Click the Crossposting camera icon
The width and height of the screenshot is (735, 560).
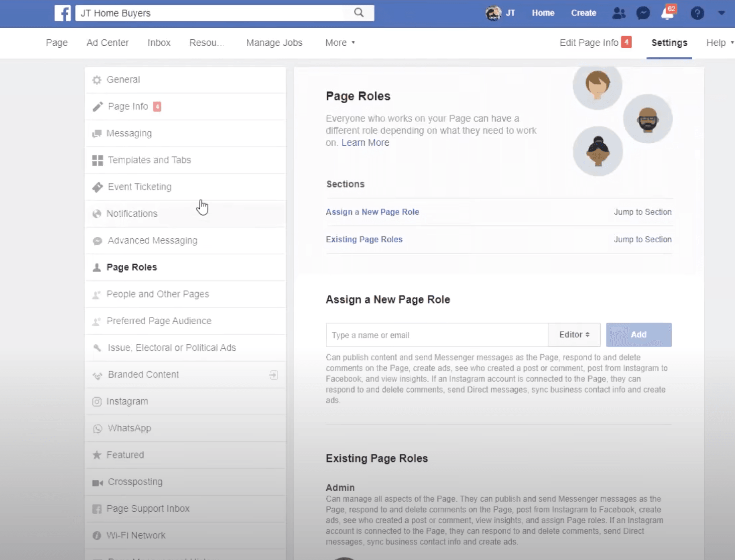click(98, 483)
